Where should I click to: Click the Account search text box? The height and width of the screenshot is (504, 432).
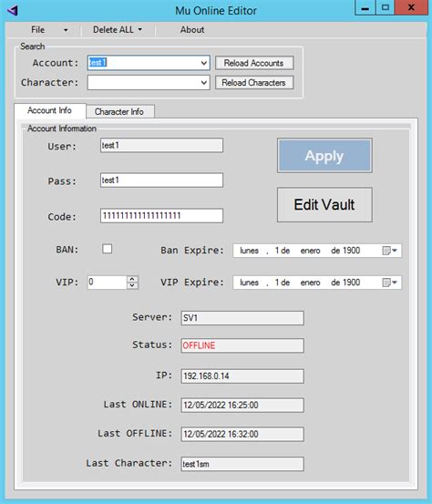pyautogui.click(x=143, y=63)
